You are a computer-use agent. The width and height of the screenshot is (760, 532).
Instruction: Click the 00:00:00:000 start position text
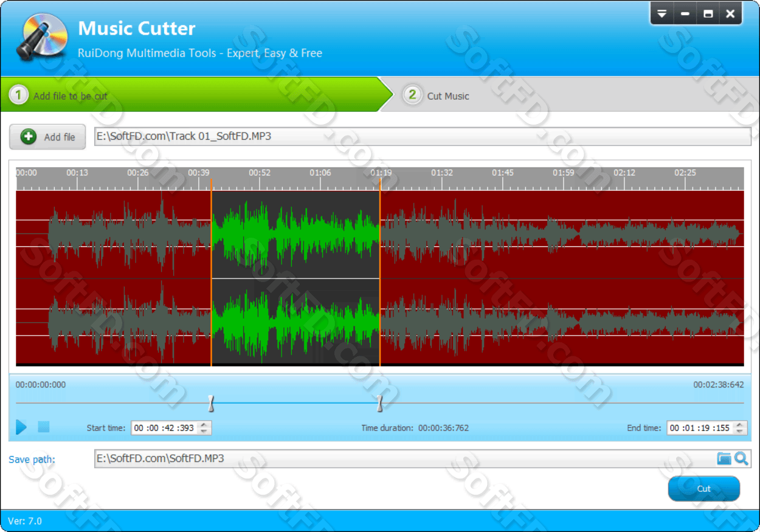click(x=41, y=385)
